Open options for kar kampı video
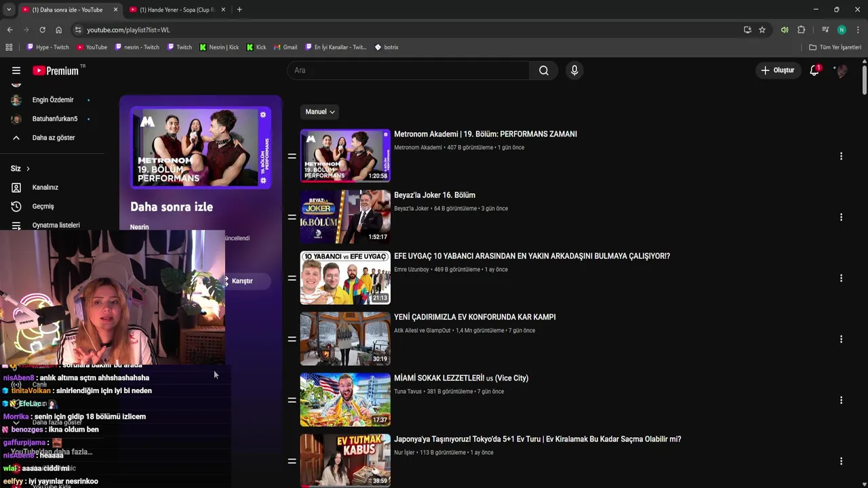Image resolution: width=868 pixels, height=488 pixels. 841,339
